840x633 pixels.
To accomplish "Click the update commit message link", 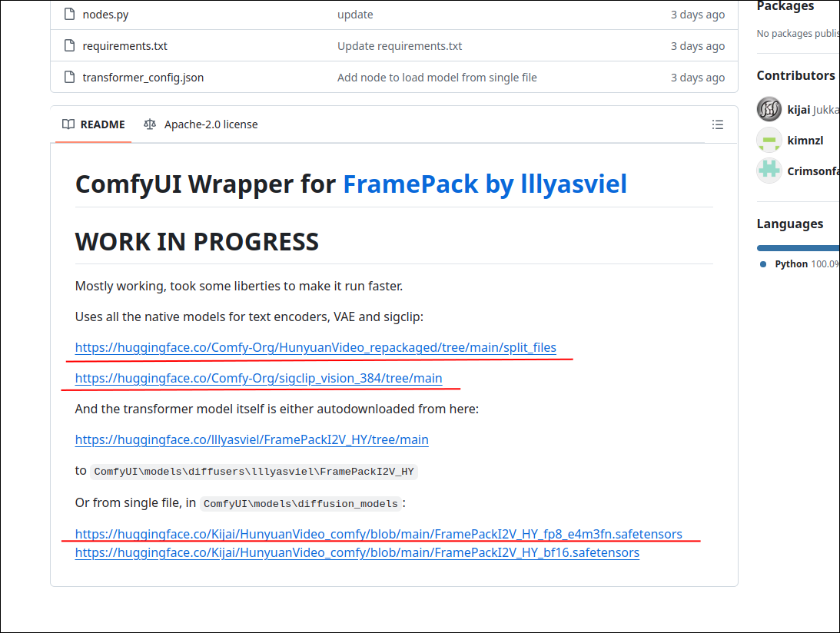I will pyautogui.click(x=354, y=14).
